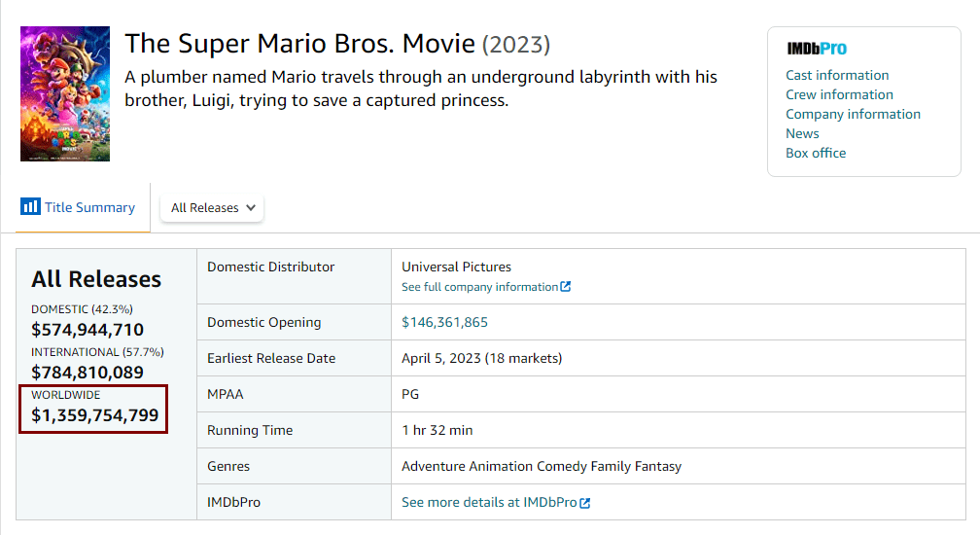Go to Crew information
Image resolution: width=980 pixels, height=535 pixels.
pos(839,94)
